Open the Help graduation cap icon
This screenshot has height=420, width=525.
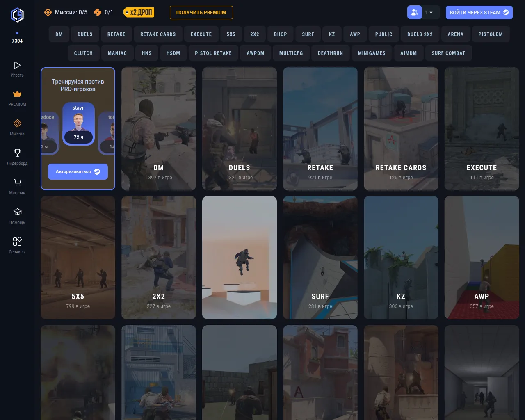[17, 212]
